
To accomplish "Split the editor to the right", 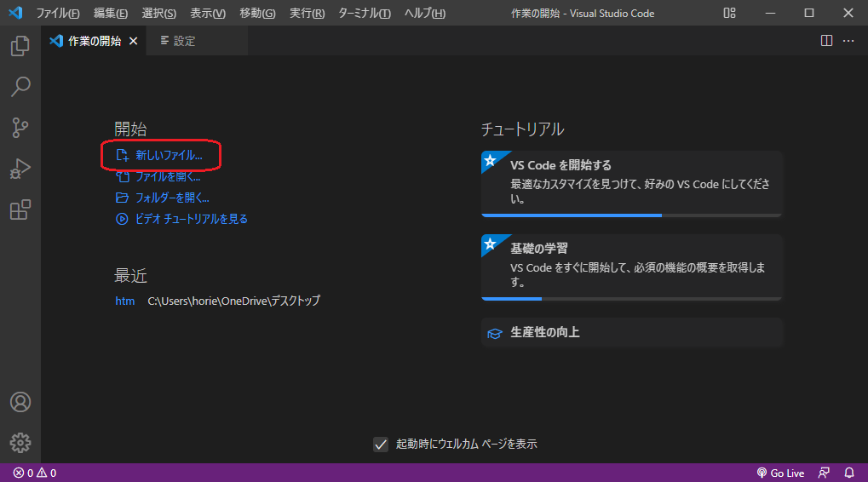I will tap(826, 41).
